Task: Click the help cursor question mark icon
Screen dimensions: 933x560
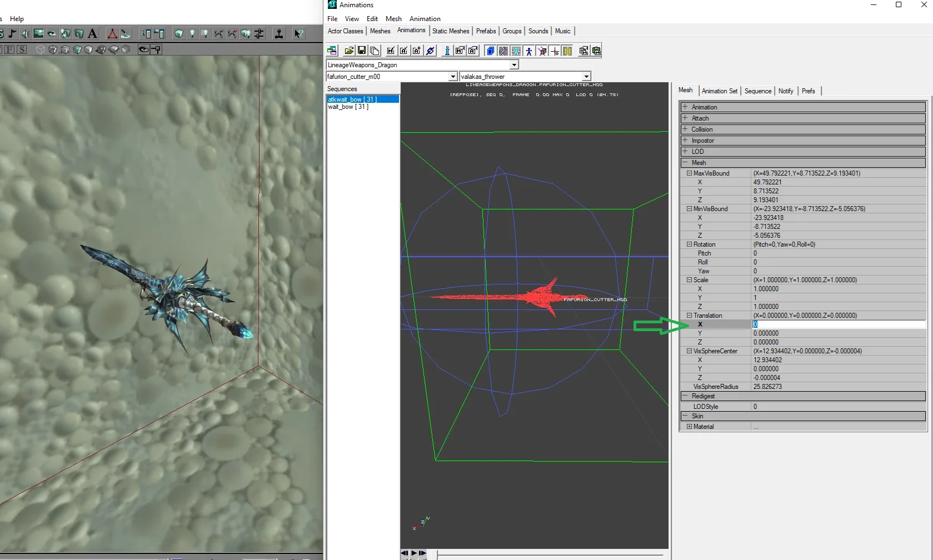Action: (x=298, y=34)
